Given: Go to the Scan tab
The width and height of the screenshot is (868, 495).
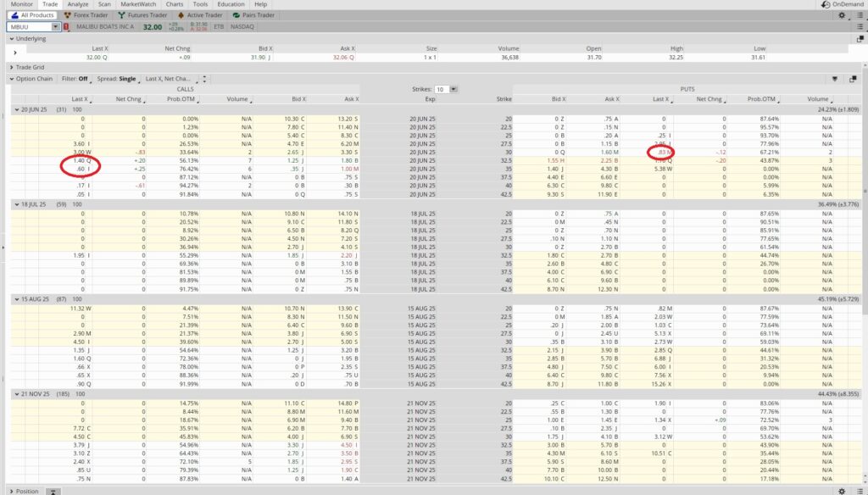Looking at the screenshot, I should [x=104, y=4].
